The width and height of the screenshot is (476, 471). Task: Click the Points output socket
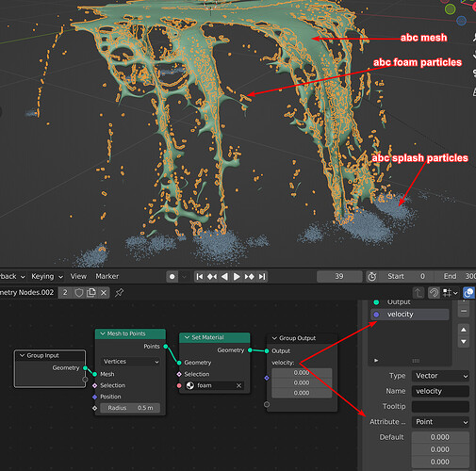tap(166, 347)
